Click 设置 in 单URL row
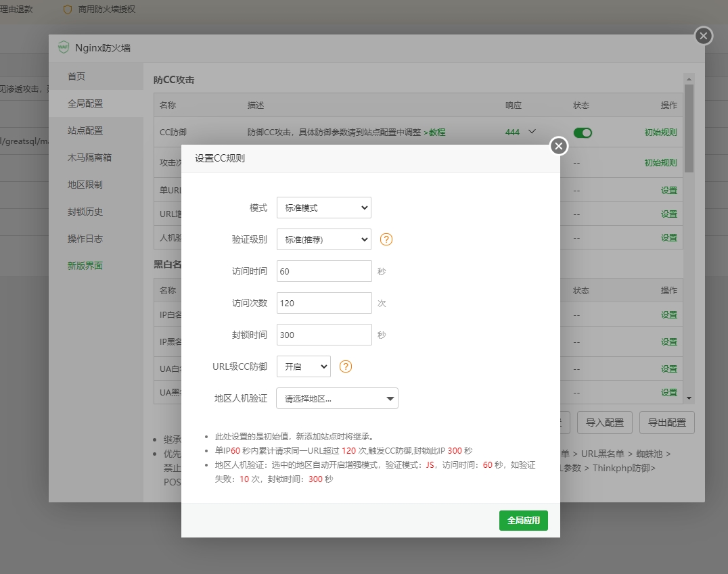The height and width of the screenshot is (574, 728). [669, 191]
